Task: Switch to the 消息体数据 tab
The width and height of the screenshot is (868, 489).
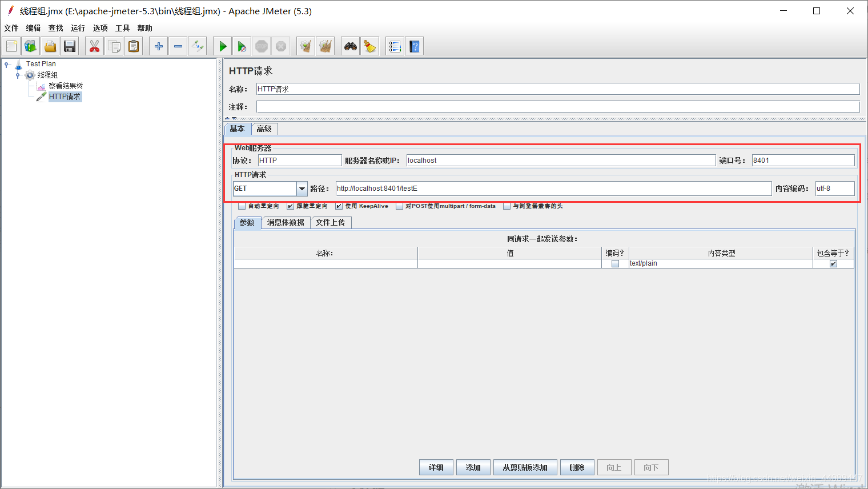Action: point(286,222)
